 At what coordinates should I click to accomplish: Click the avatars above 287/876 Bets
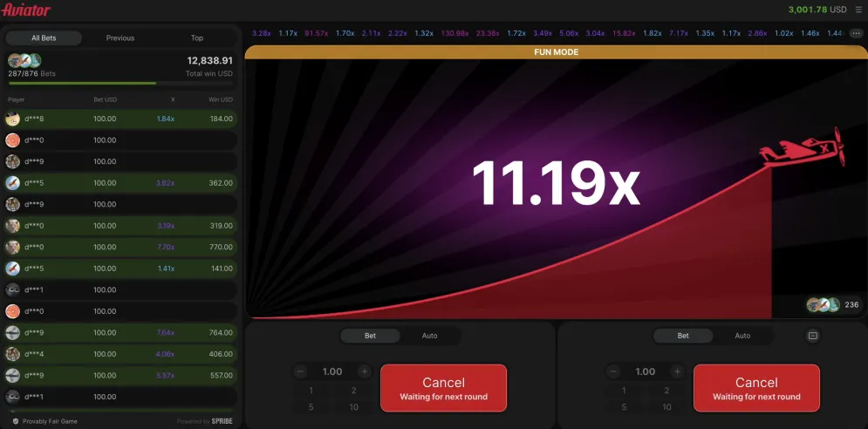[x=24, y=60]
